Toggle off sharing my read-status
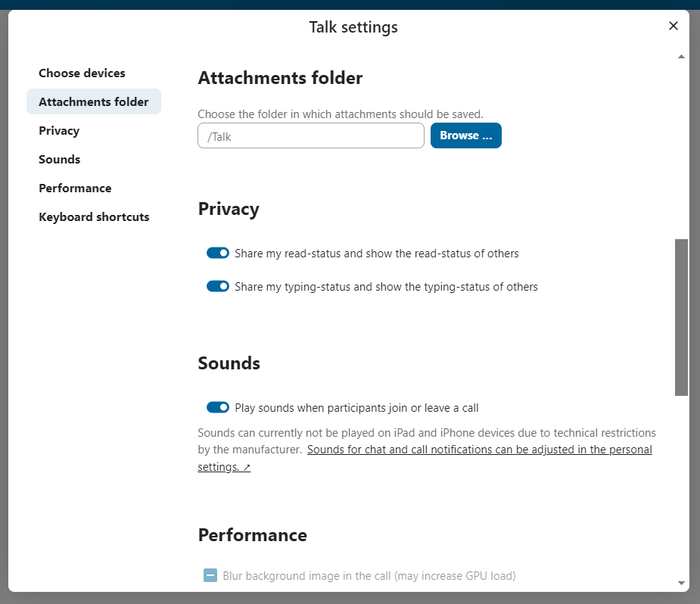The image size is (700, 604). 218,254
